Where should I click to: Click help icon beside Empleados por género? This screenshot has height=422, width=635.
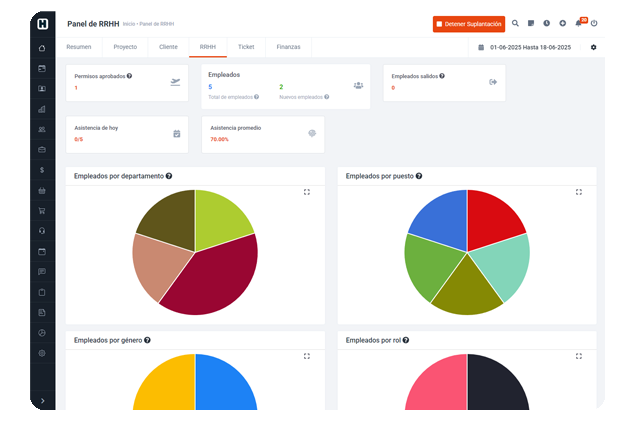tap(147, 340)
